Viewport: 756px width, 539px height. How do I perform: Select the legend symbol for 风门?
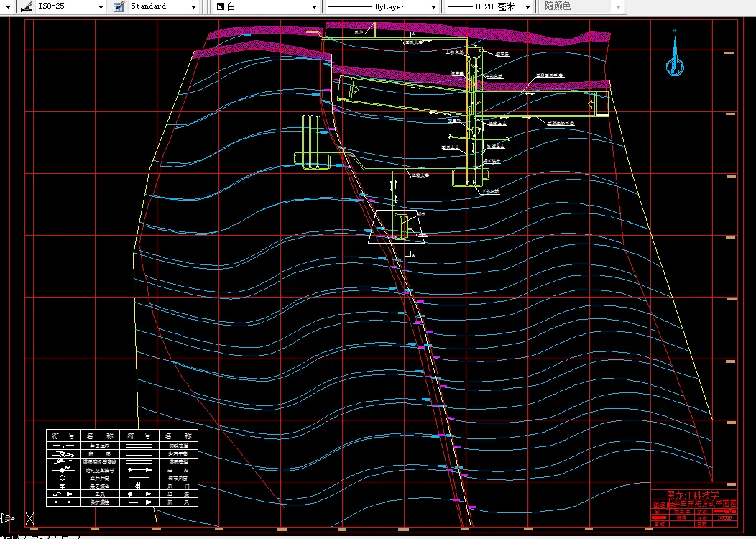coord(139,486)
